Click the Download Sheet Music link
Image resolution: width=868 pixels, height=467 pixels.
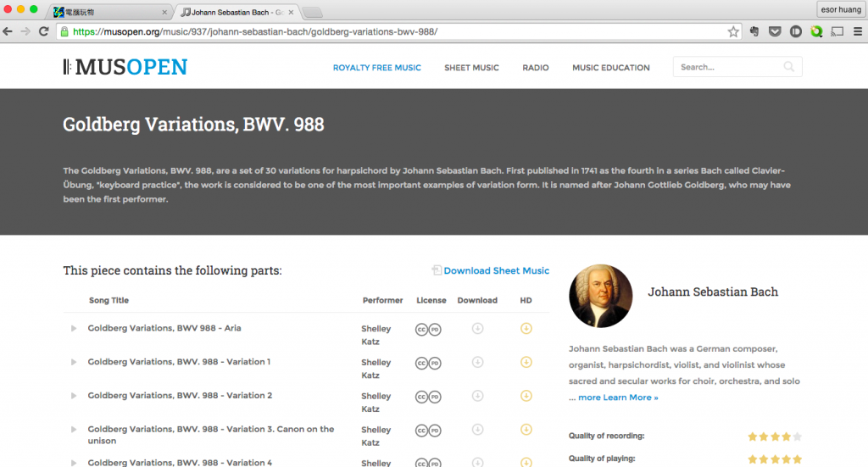tap(491, 270)
